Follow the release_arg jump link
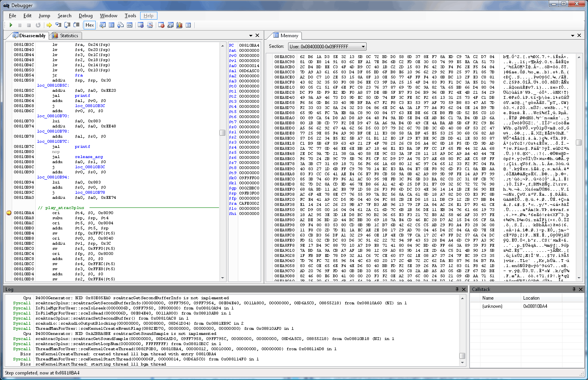This screenshot has width=588, height=380. pyautogui.click(x=89, y=157)
